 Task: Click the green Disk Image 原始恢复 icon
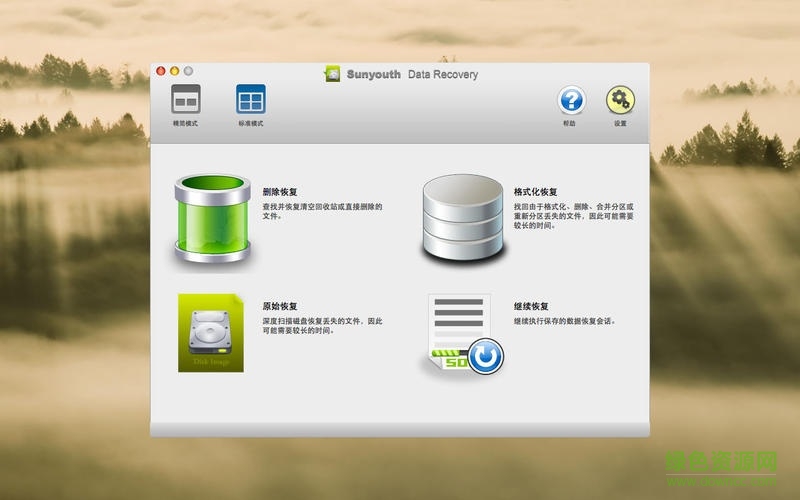point(211,333)
